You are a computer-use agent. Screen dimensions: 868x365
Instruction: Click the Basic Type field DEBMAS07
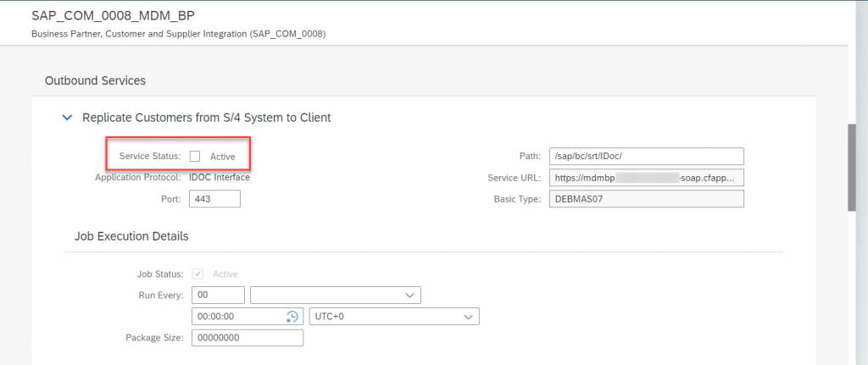coord(647,199)
